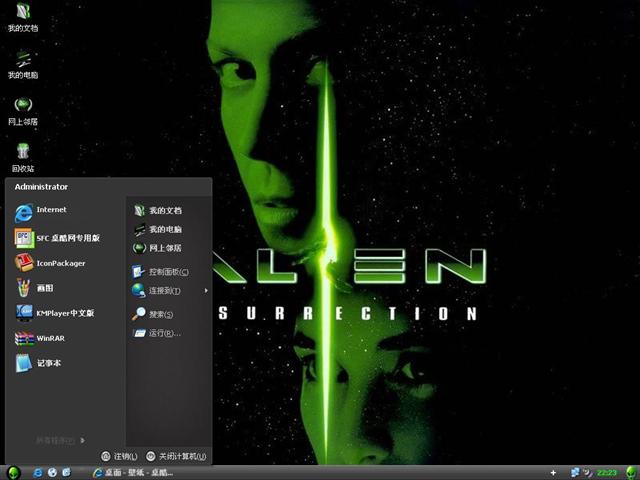The width and height of the screenshot is (640, 480).
Task: Expand the 连接到 submenu arrow
Action: (x=206, y=291)
